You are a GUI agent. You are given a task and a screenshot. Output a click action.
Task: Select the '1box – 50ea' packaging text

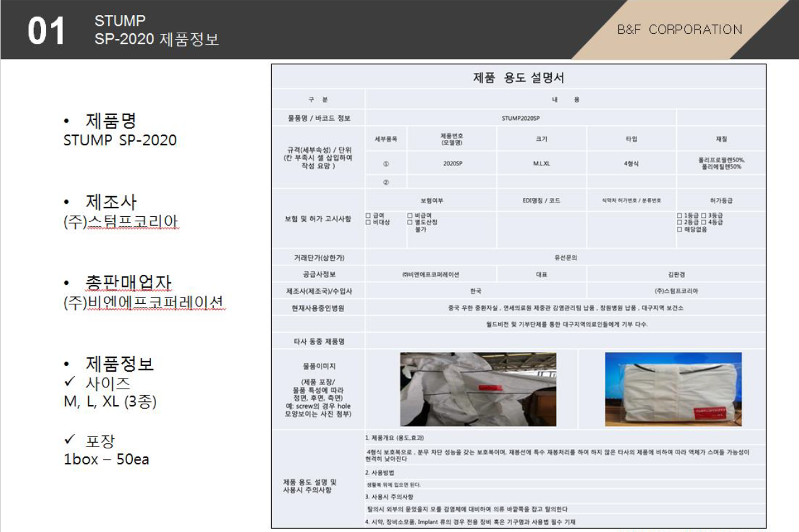click(x=106, y=459)
